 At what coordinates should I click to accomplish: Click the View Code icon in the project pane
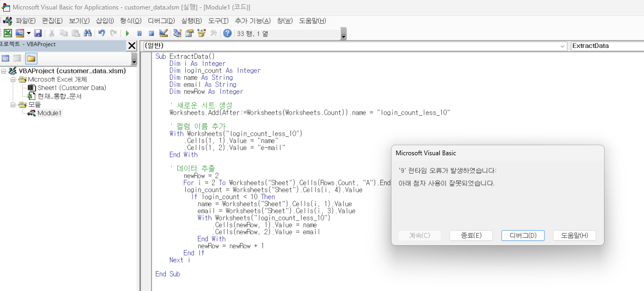(x=6, y=58)
